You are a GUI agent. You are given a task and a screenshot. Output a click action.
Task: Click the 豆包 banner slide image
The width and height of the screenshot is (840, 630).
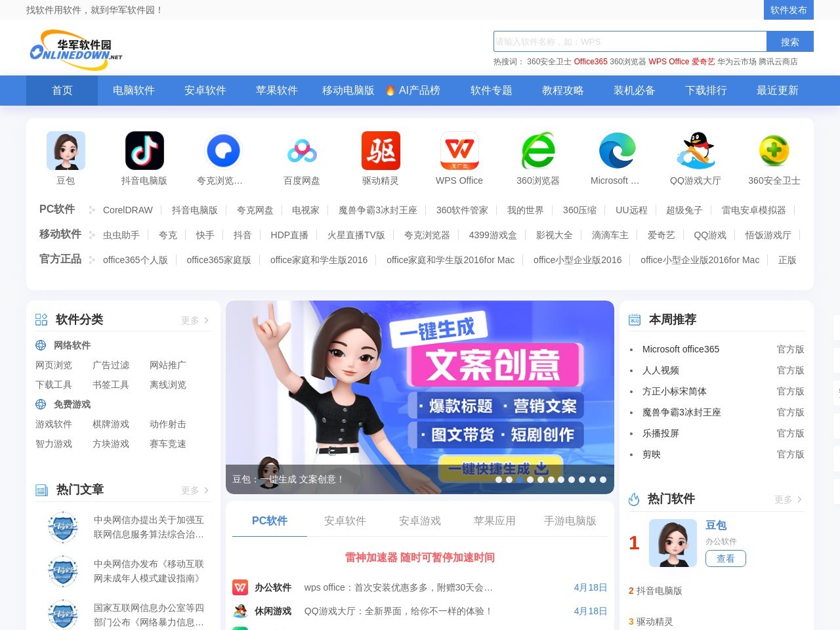(420, 397)
